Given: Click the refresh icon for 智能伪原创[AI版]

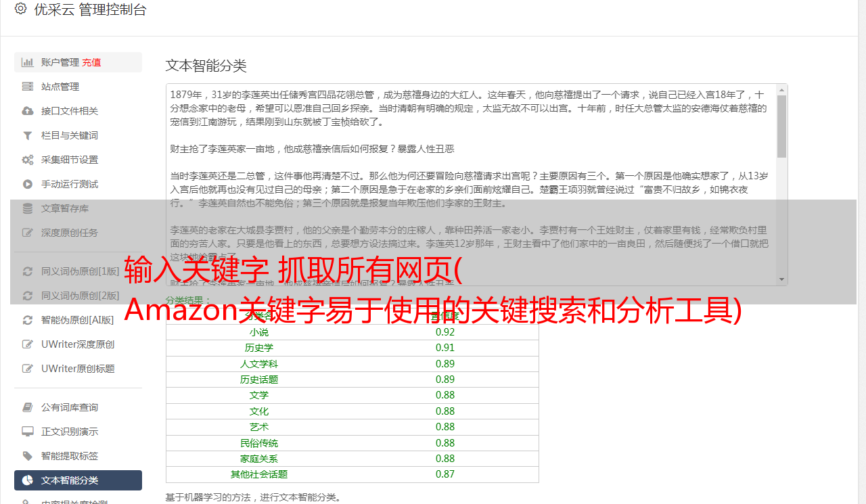Looking at the screenshot, I should coord(28,320).
